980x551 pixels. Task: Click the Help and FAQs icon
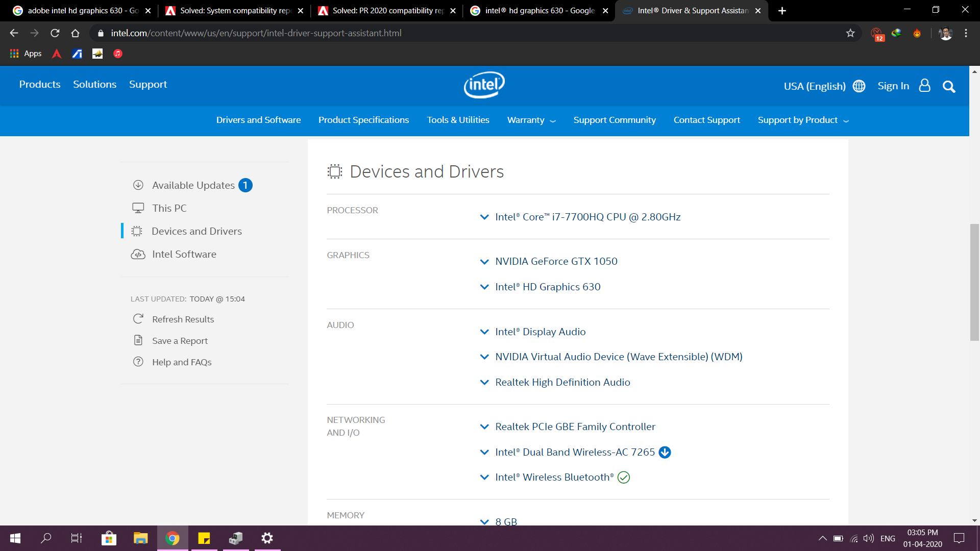[138, 361]
